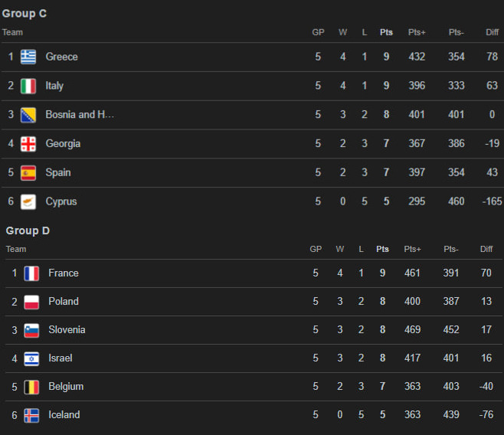Open the Slovenia team name link
The height and width of the screenshot is (435, 504).
pyautogui.click(x=67, y=330)
